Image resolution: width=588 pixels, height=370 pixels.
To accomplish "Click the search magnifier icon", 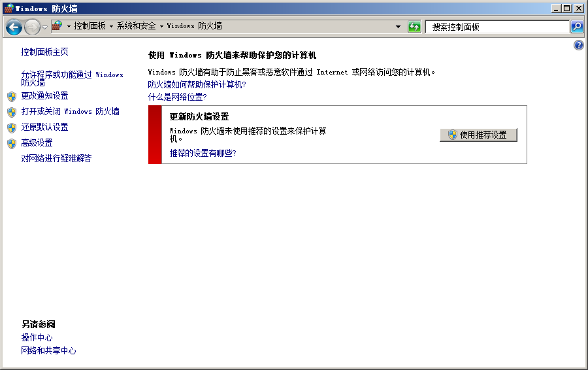I will click(x=577, y=27).
